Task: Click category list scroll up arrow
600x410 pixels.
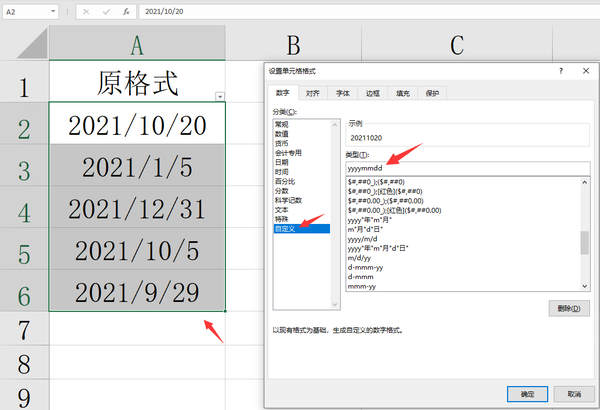Action: [334, 125]
